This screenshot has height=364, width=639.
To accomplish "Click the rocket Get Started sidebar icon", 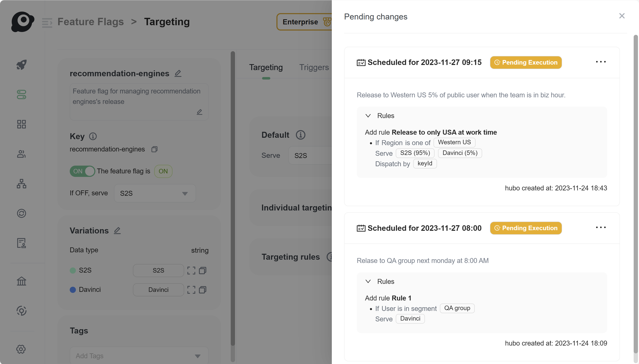I will (22, 65).
